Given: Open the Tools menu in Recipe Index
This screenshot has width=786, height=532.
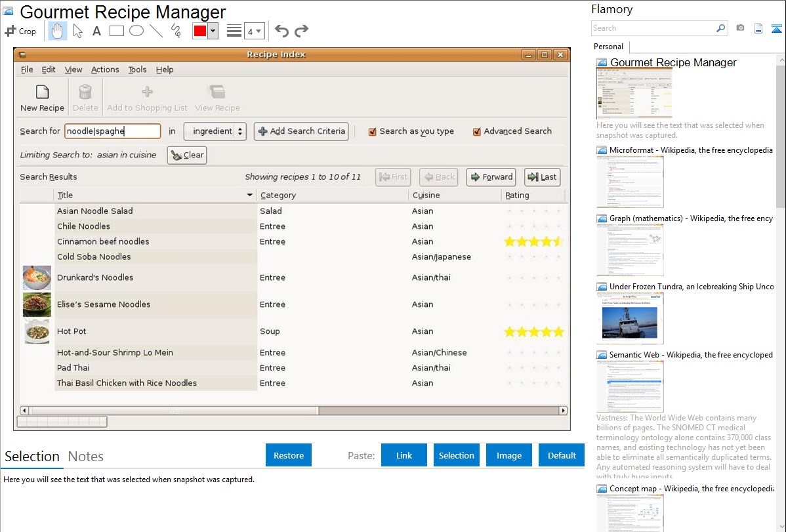Looking at the screenshot, I should pos(137,70).
